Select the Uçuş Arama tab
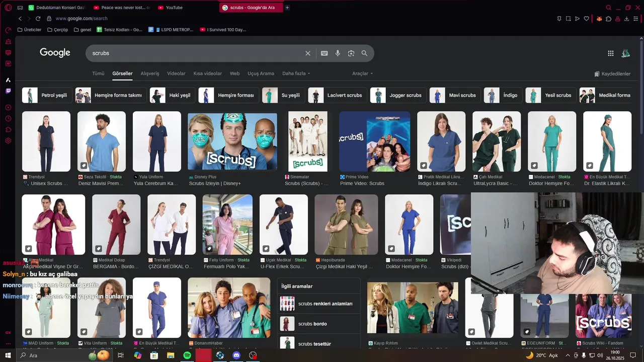The image size is (644, 362). pyautogui.click(x=261, y=73)
